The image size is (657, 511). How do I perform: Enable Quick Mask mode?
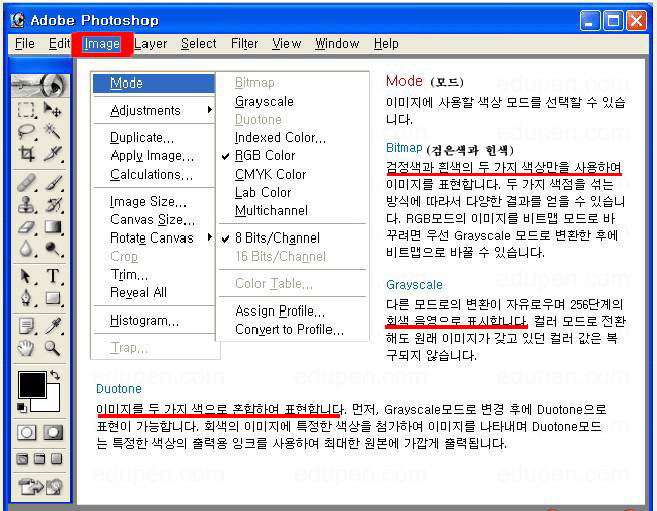[53, 433]
